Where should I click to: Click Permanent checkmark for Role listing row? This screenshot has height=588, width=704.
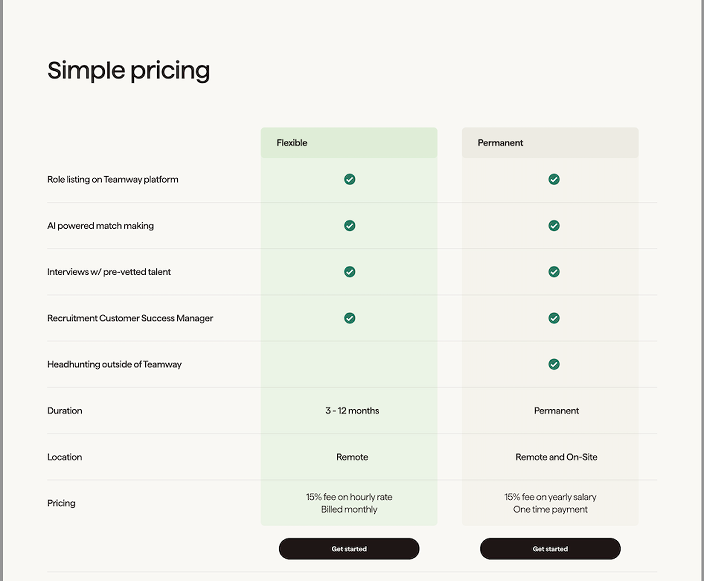coord(554,179)
